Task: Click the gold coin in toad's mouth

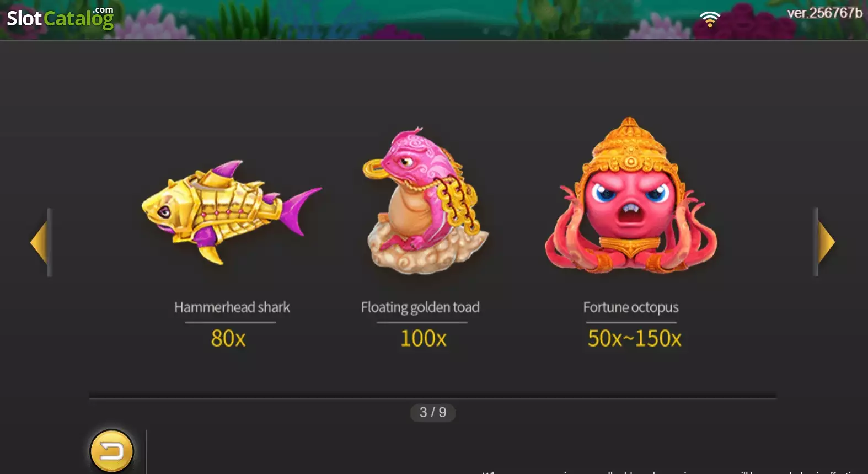Action: pyautogui.click(x=373, y=168)
